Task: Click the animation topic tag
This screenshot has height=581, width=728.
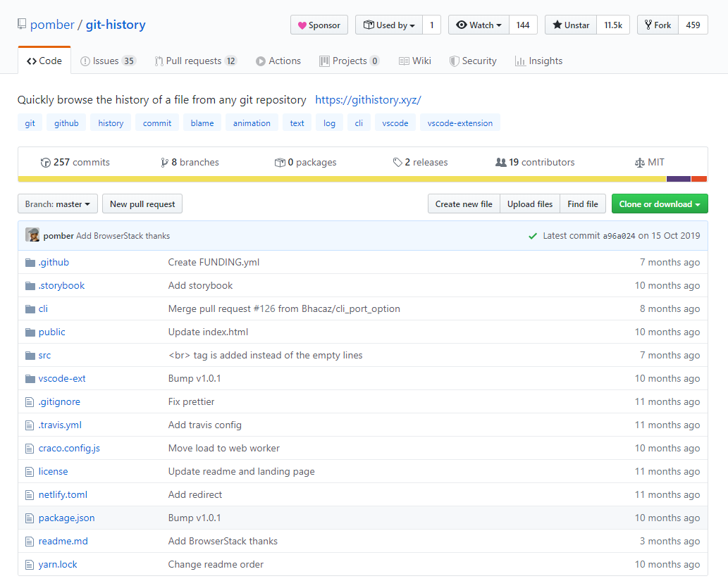Action: pos(252,123)
